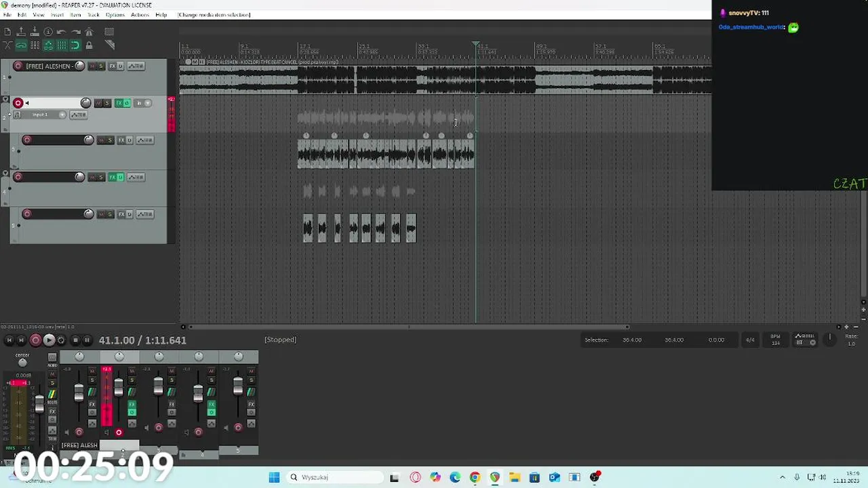Open track 4 FX chain
868x488 pixels.
pyautogui.click(x=113, y=177)
